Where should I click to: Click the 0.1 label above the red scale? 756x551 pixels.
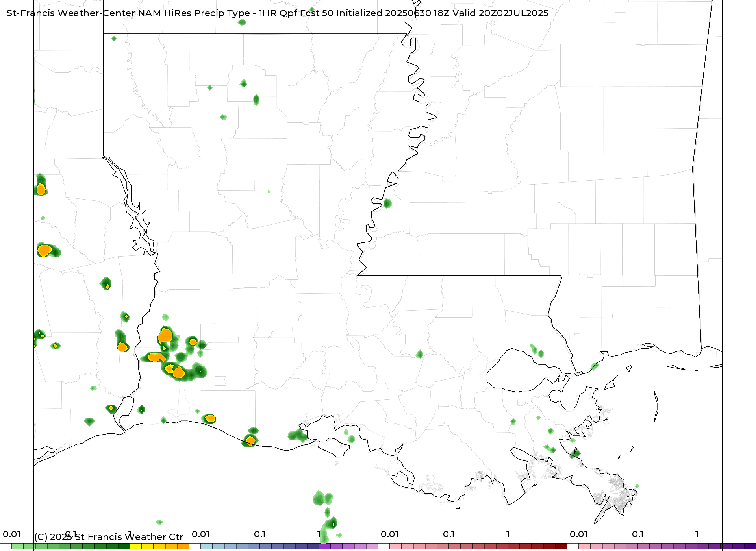click(x=448, y=534)
